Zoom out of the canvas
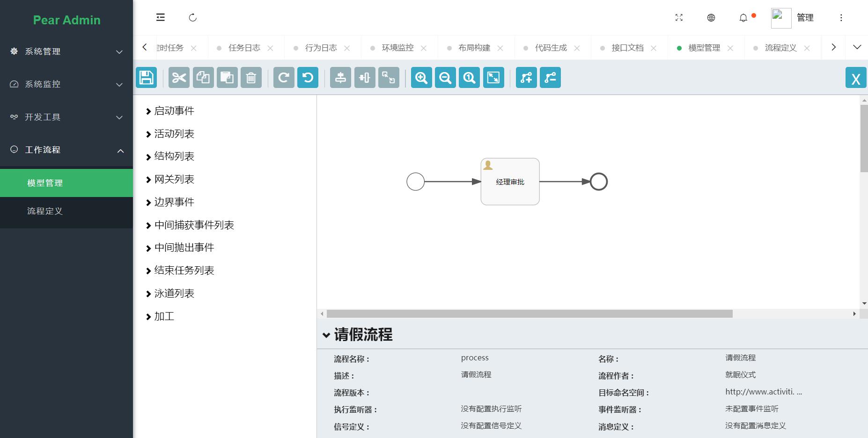This screenshot has width=868, height=438. 445,77
